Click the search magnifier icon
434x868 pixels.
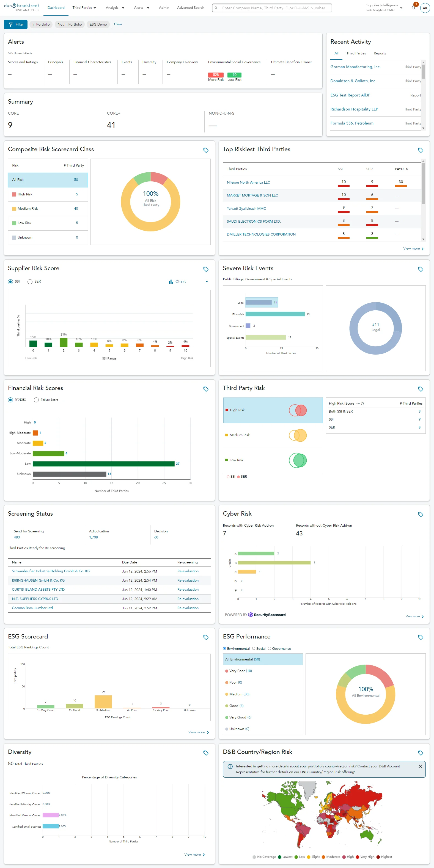(216, 8)
